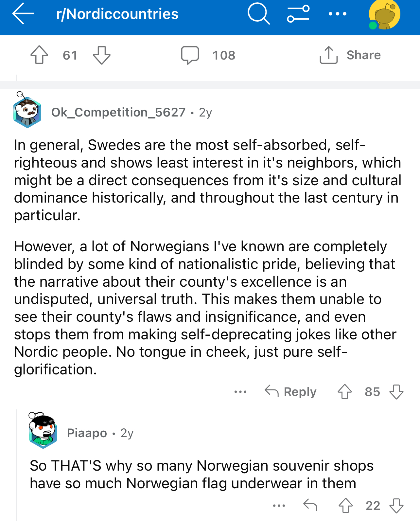Open comment sort options icon
420x521 pixels.
pyautogui.click(x=298, y=14)
